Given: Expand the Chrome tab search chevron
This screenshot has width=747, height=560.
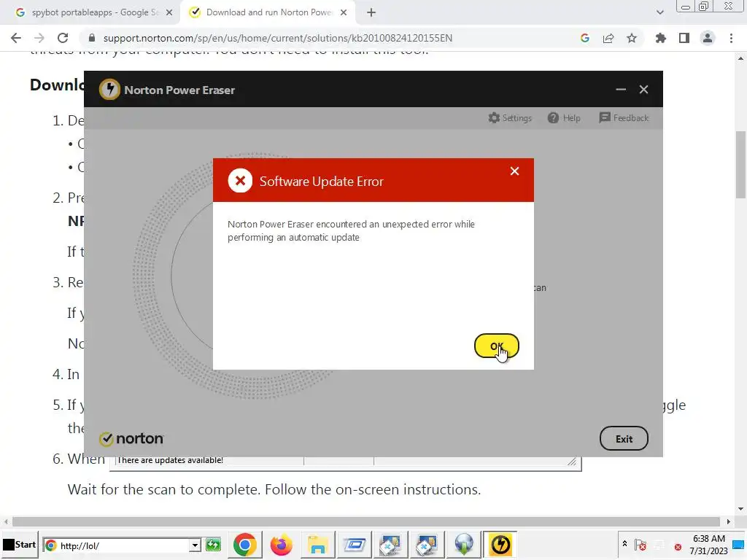Looking at the screenshot, I should 659,12.
